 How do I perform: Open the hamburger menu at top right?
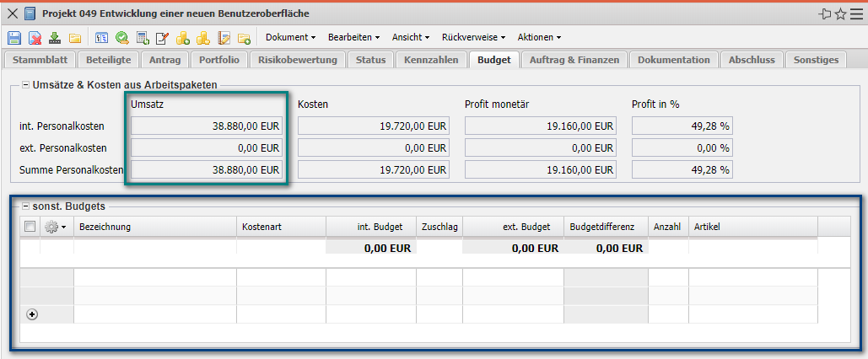pos(856,14)
